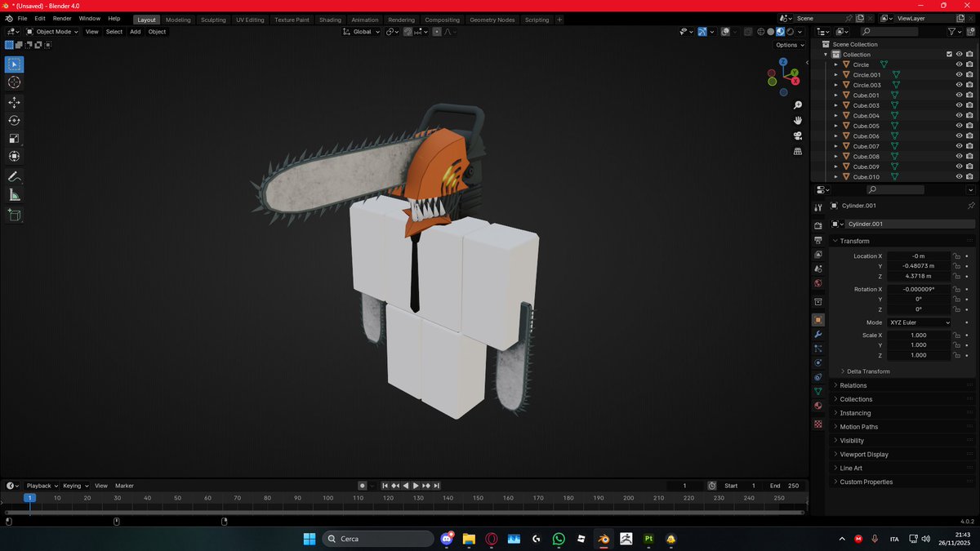The width and height of the screenshot is (980, 551).
Task: Open the Object Mode dropdown
Action: pyautogui.click(x=52, y=32)
